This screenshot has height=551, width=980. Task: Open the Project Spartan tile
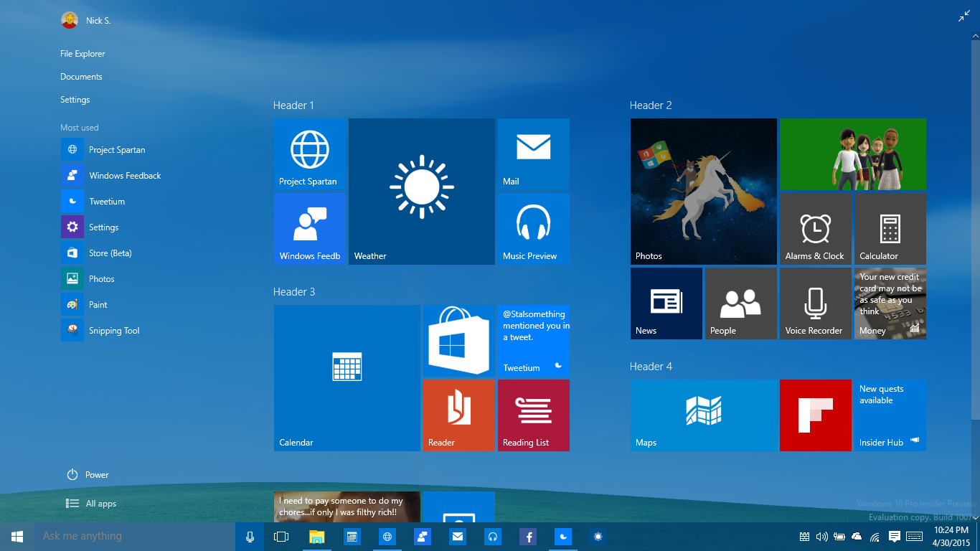[309, 154]
